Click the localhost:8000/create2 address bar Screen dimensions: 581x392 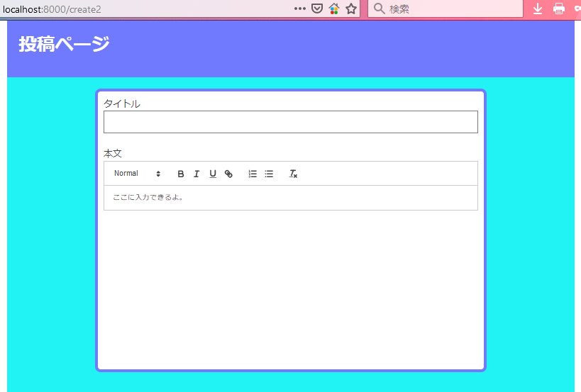(142, 9)
